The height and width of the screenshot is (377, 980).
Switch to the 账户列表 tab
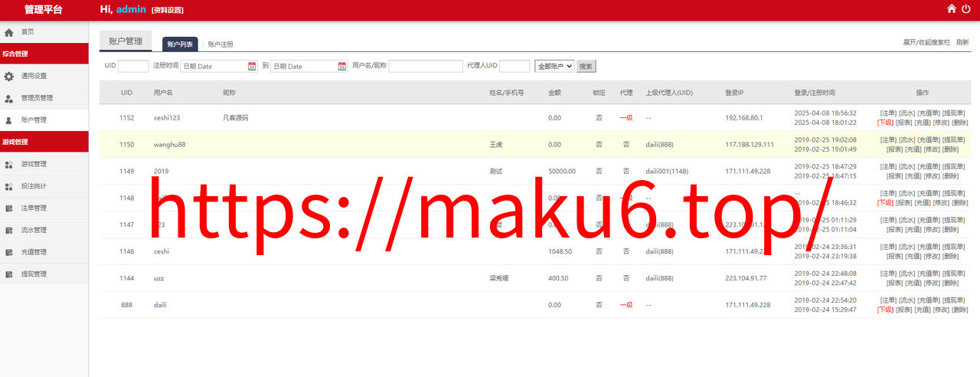(180, 44)
